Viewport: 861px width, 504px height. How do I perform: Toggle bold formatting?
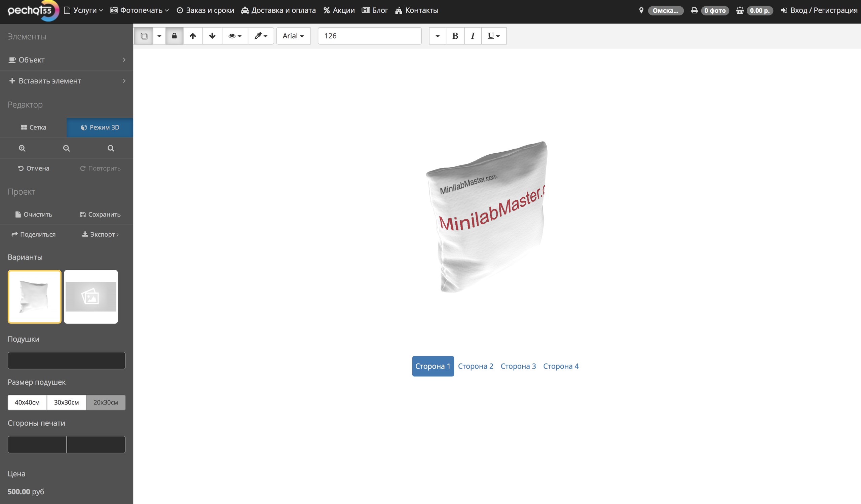[455, 36]
